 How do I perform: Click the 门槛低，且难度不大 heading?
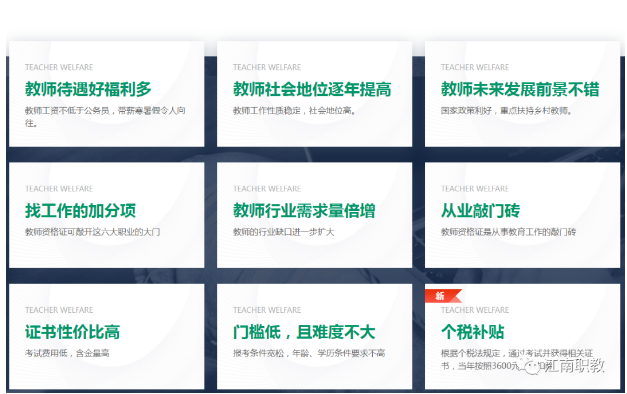(304, 332)
